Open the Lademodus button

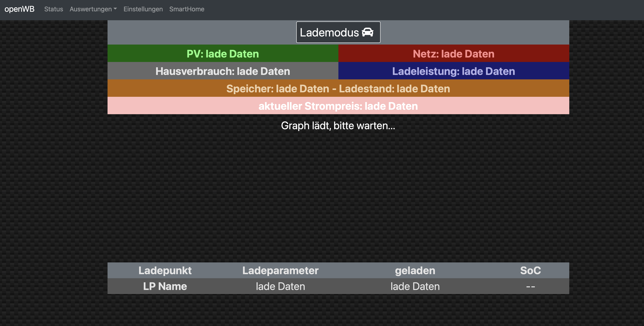coord(338,32)
